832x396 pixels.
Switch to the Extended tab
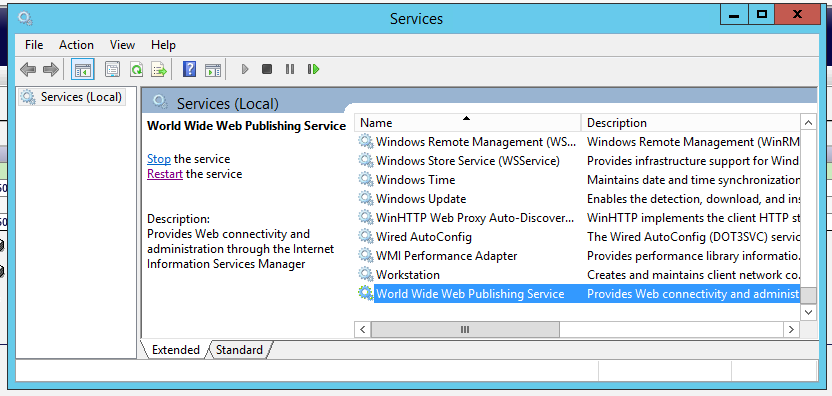click(x=175, y=350)
